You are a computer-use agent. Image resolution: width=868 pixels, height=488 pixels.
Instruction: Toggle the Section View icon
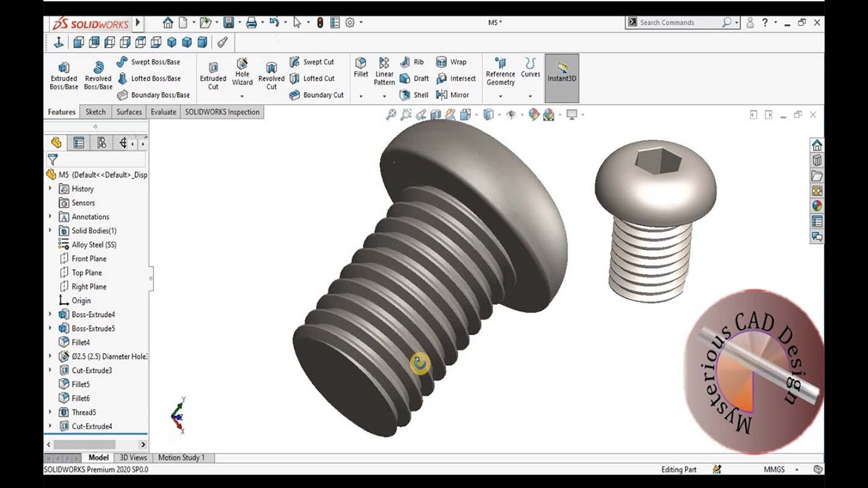tap(435, 115)
